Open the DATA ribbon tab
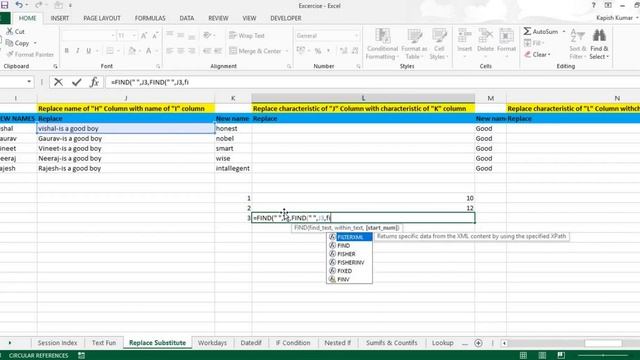This screenshot has width=640, height=360. [187, 18]
